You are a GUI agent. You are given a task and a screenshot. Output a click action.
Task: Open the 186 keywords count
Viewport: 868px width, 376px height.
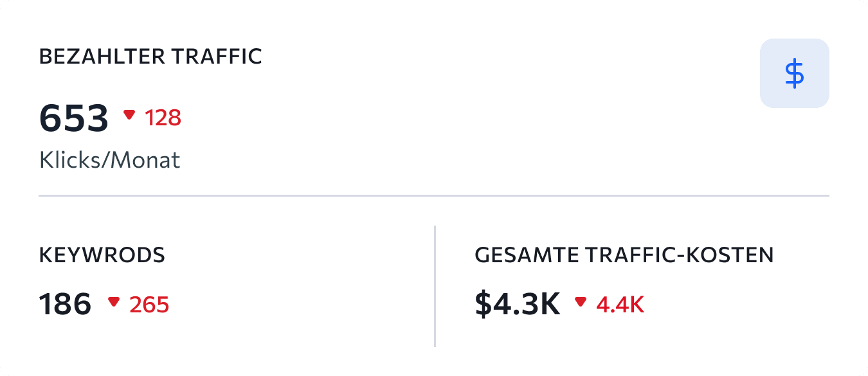[x=66, y=303]
